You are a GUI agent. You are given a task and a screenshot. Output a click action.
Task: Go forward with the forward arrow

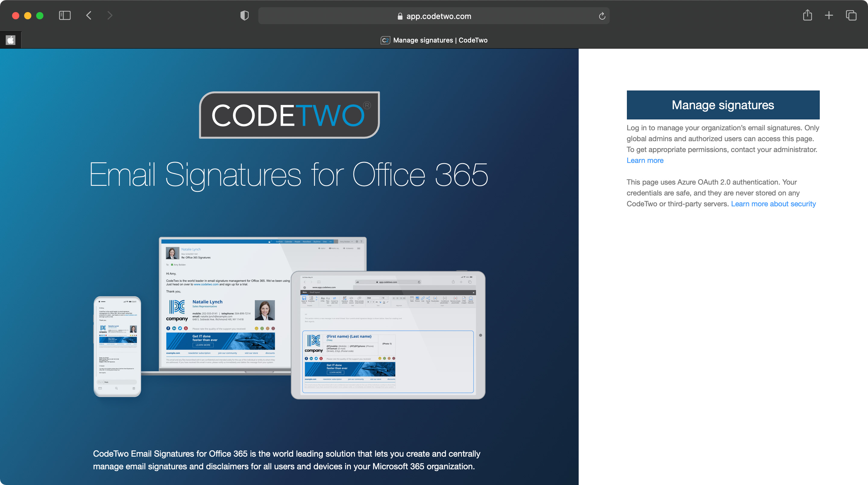click(x=110, y=15)
